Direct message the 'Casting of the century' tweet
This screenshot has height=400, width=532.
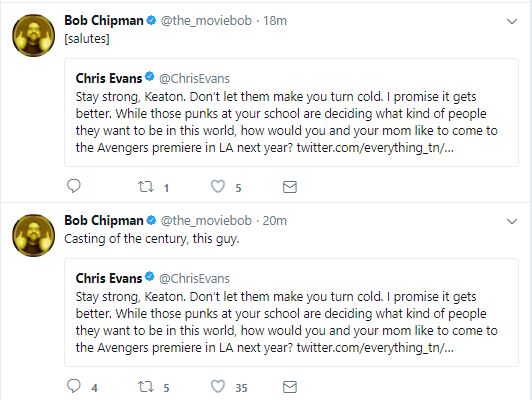pos(290,387)
